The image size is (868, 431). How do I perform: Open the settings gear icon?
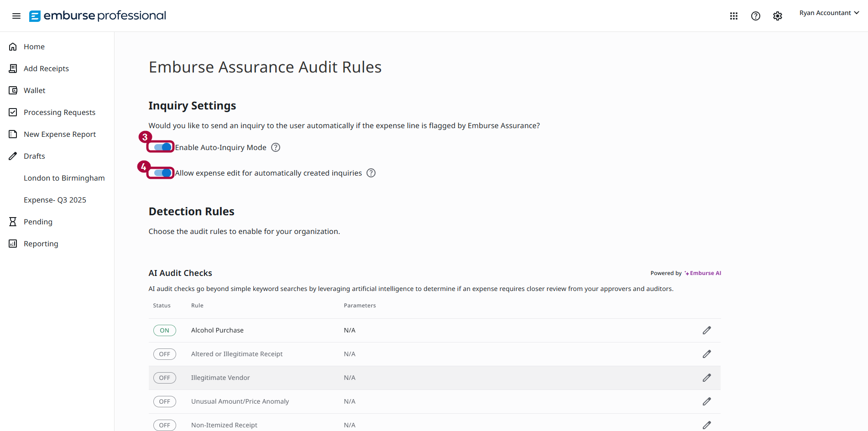[777, 16]
